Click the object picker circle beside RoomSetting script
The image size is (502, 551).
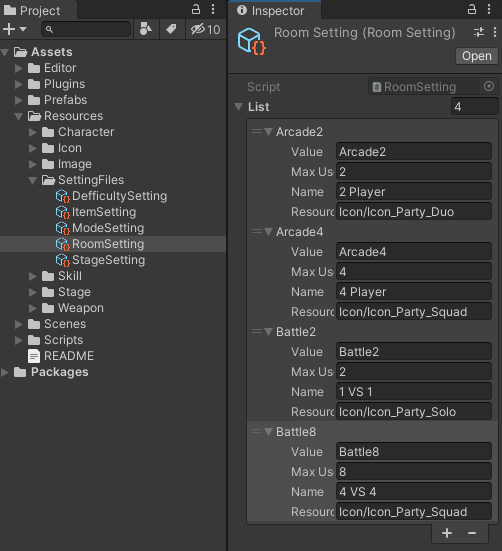coord(489,86)
